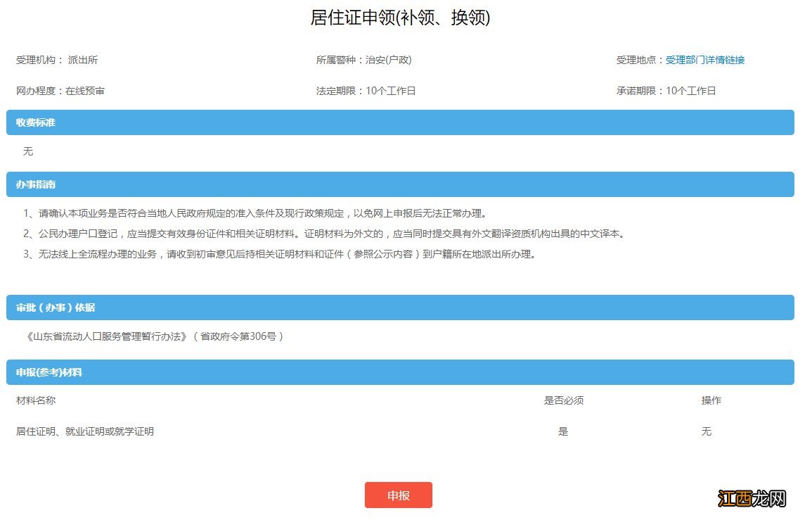
Task: Click 是 in the 是否必须 column
Action: (563, 431)
